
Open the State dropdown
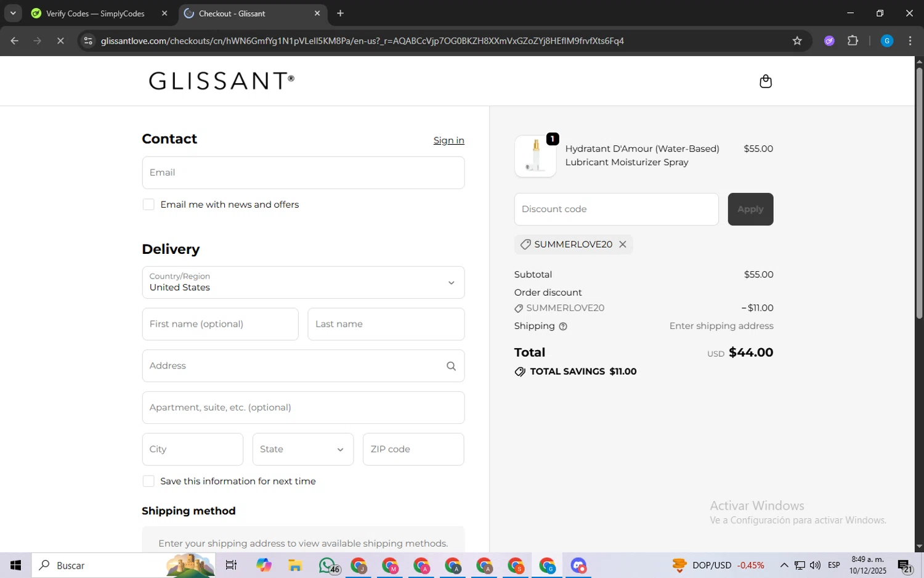[x=303, y=449]
